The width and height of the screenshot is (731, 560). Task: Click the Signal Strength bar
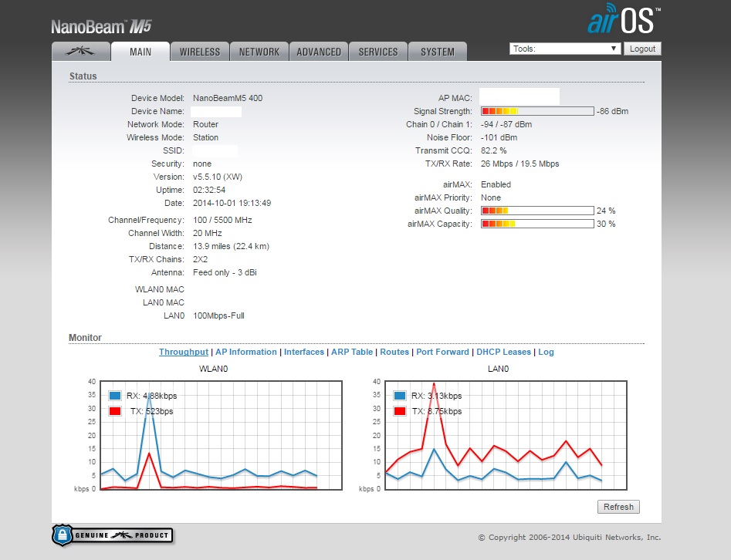tap(537, 111)
